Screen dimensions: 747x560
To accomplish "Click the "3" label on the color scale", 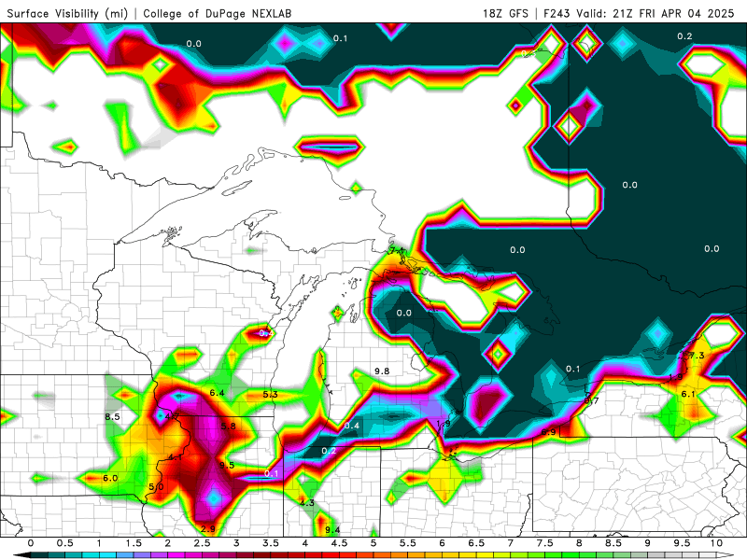I will click(236, 543).
